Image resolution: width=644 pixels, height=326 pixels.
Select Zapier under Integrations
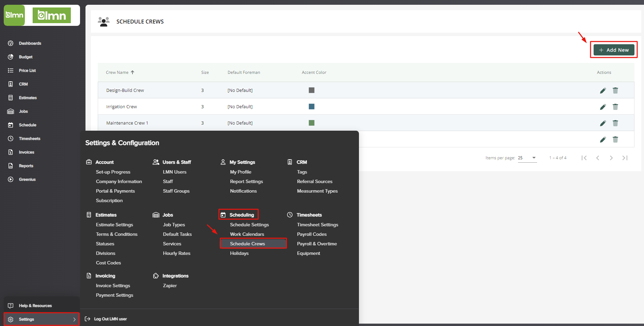point(170,286)
